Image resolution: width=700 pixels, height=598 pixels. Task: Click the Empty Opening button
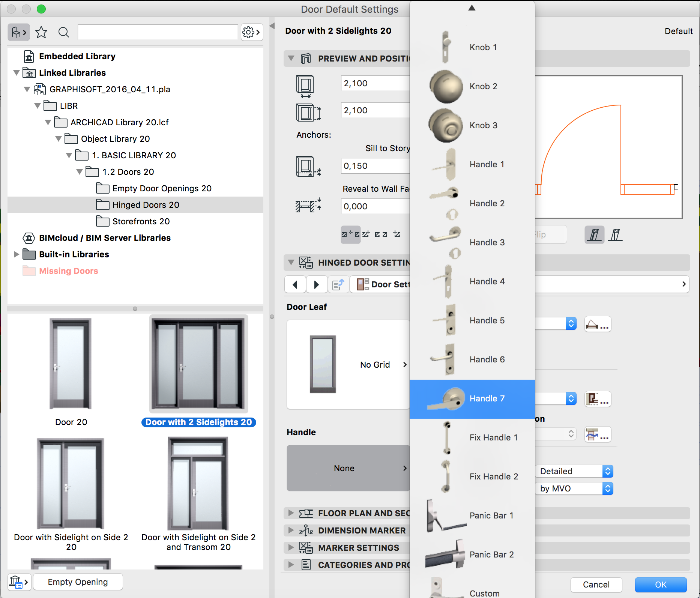click(x=78, y=582)
